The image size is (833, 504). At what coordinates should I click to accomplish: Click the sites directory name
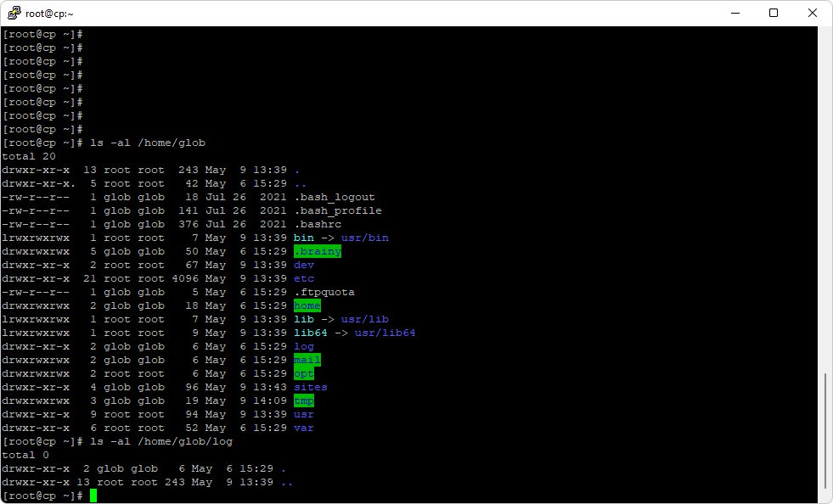pyautogui.click(x=311, y=387)
